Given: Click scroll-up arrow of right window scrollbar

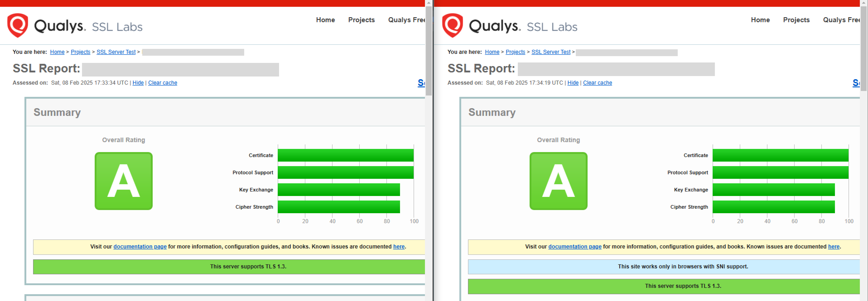Looking at the screenshot, I should pyautogui.click(x=864, y=3).
